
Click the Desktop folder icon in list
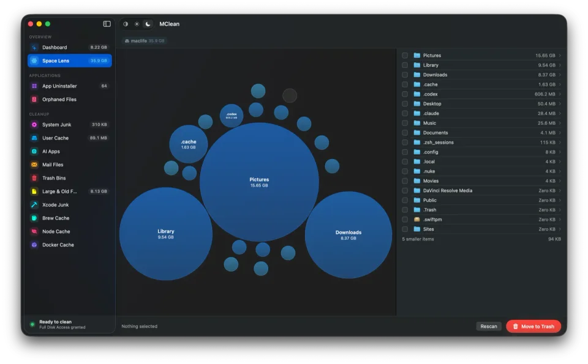tap(417, 104)
